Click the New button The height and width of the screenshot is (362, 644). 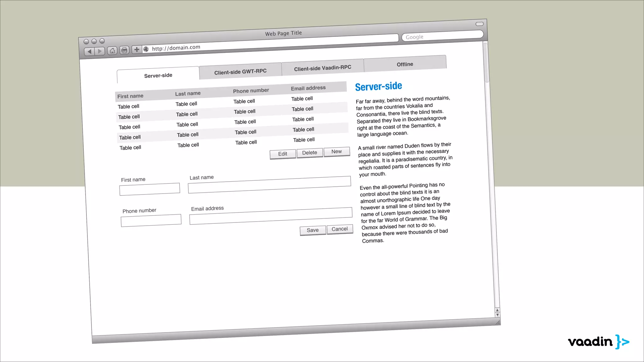coord(336,151)
